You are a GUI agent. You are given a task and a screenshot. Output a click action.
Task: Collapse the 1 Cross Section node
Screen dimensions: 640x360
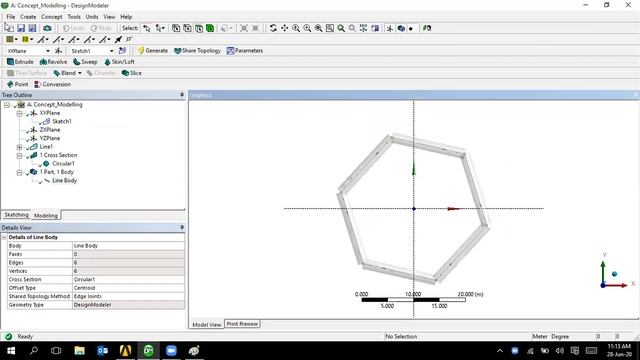[19, 156]
